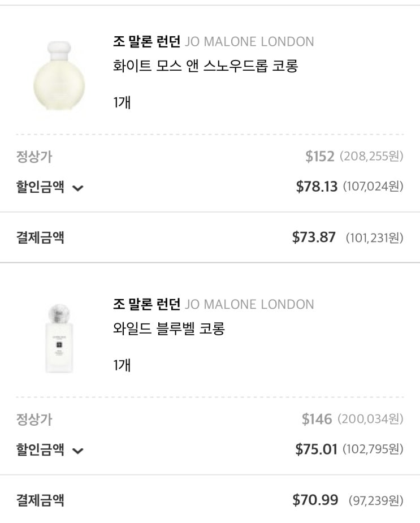Open 와일드 블루벨 코롱 product name
The height and width of the screenshot is (523, 420).
pos(169,329)
